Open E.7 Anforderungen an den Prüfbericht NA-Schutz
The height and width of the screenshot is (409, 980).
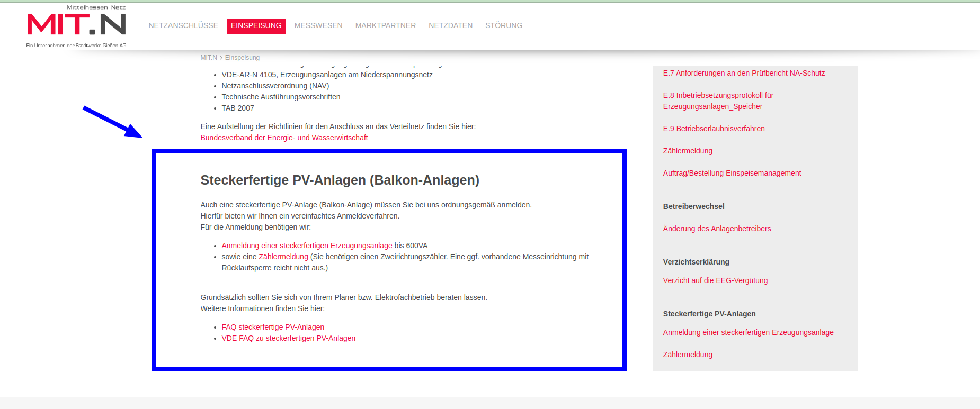click(x=744, y=73)
